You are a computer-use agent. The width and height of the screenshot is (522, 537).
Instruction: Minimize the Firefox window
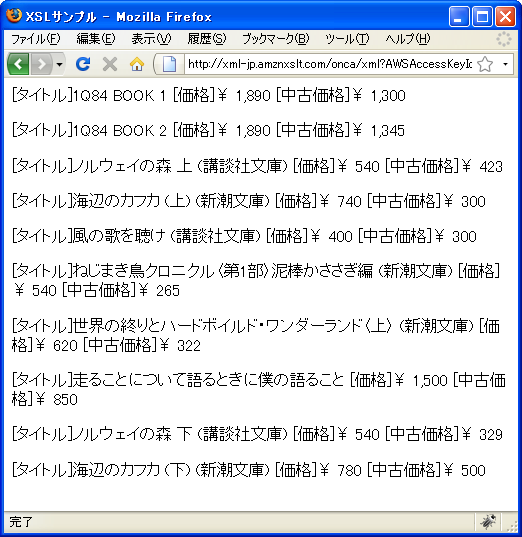tap(459, 16)
